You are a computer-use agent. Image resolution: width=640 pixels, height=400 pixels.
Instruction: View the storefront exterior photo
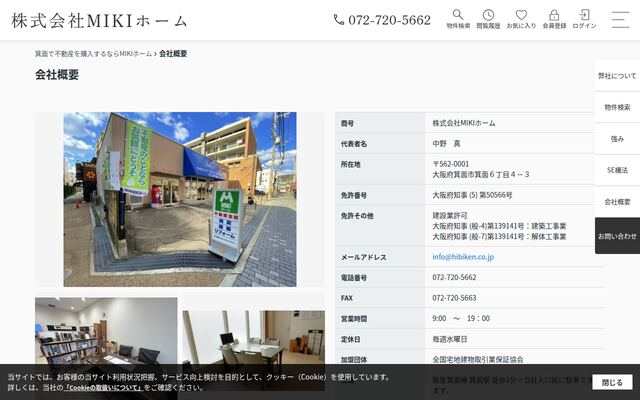pyautogui.click(x=180, y=199)
